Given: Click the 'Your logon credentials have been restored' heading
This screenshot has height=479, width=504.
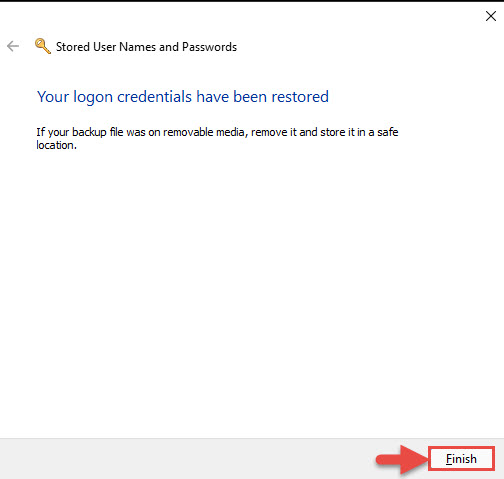Looking at the screenshot, I should click(x=183, y=97).
